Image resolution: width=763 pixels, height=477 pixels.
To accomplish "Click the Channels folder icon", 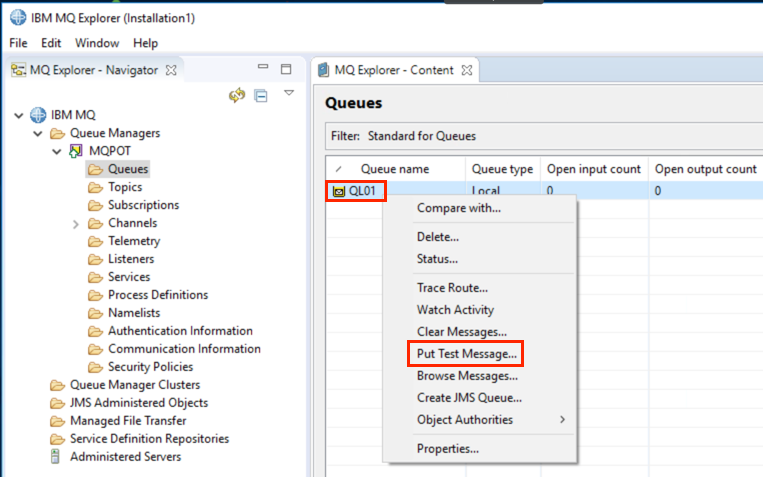I will [95, 223].
